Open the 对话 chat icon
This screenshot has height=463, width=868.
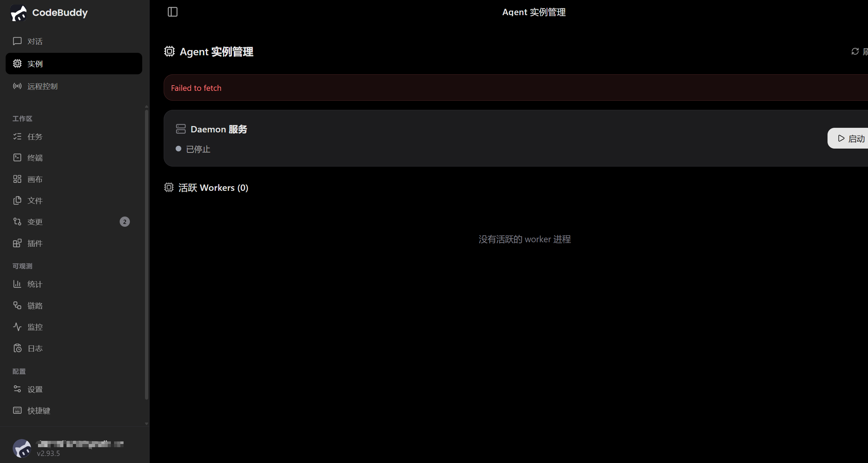[17, 41]
